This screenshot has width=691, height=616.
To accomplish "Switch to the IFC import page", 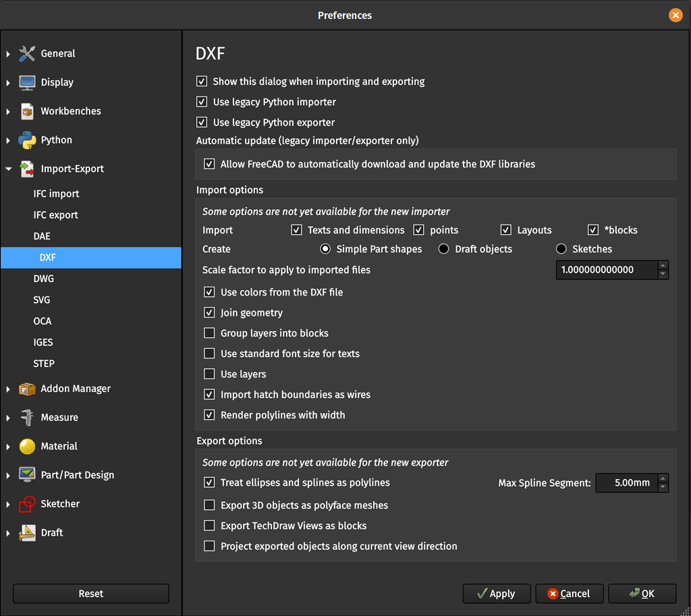I will pos(56,194).
